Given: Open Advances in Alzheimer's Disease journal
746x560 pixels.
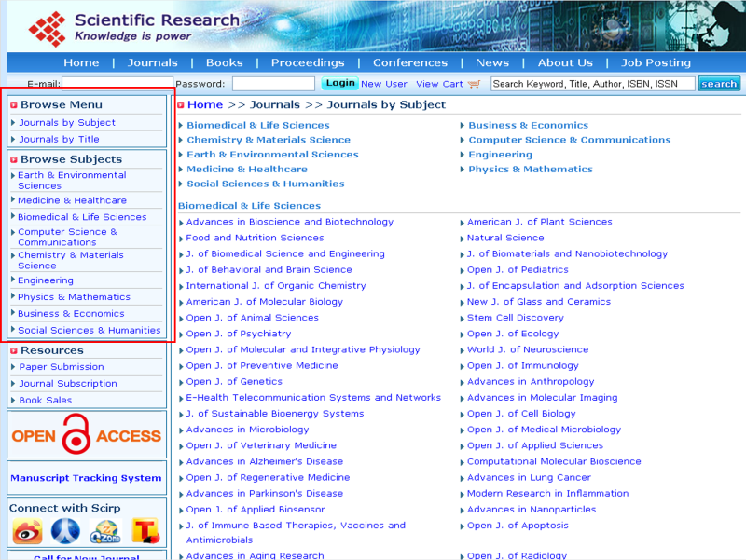Looking at the screenshot, I should coord(265,461).
